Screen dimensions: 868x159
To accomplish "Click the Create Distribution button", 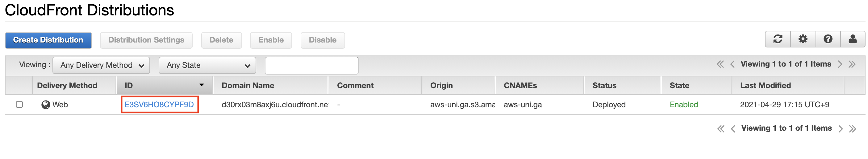I will [48, 40].
